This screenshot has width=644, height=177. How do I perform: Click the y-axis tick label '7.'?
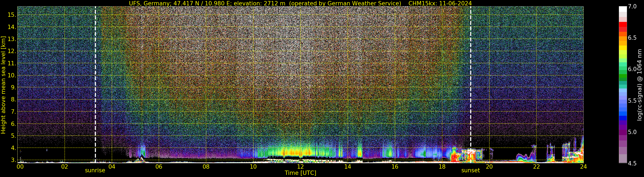point(14,112)
